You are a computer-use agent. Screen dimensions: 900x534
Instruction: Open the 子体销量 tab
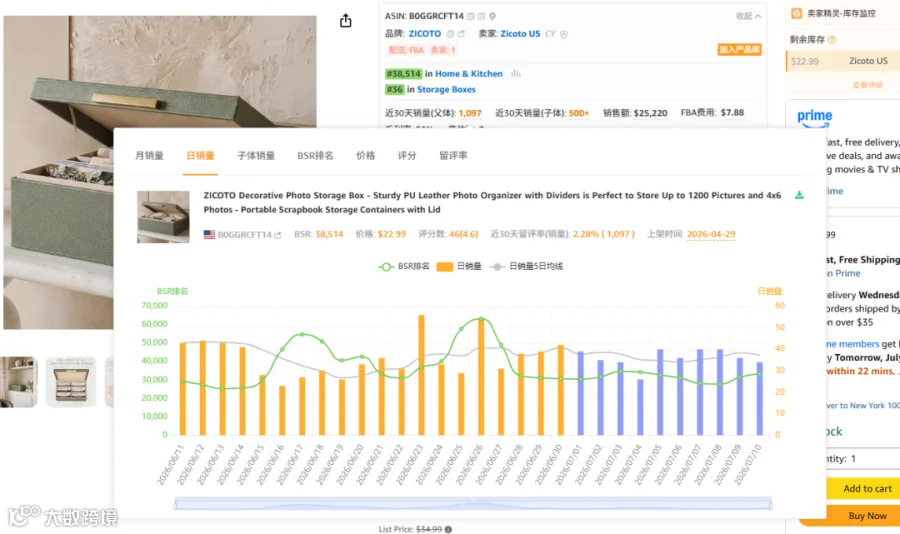click(x=256, y=156)
